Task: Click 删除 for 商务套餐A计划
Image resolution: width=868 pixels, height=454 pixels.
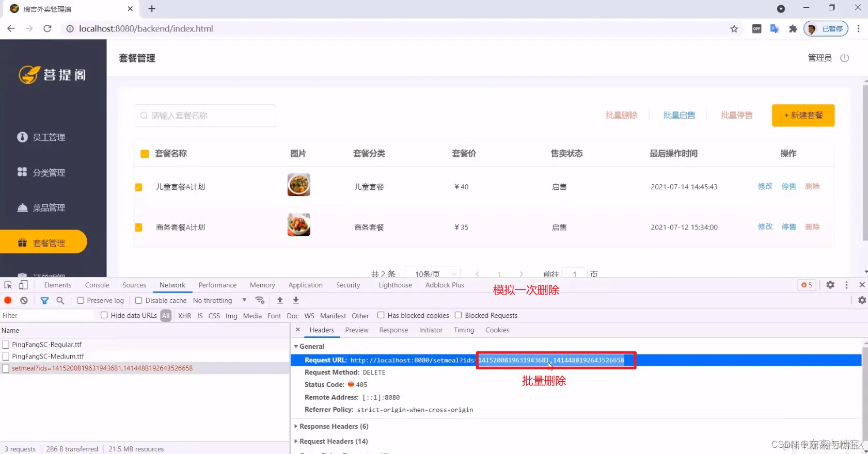Action: coord(812,226)
